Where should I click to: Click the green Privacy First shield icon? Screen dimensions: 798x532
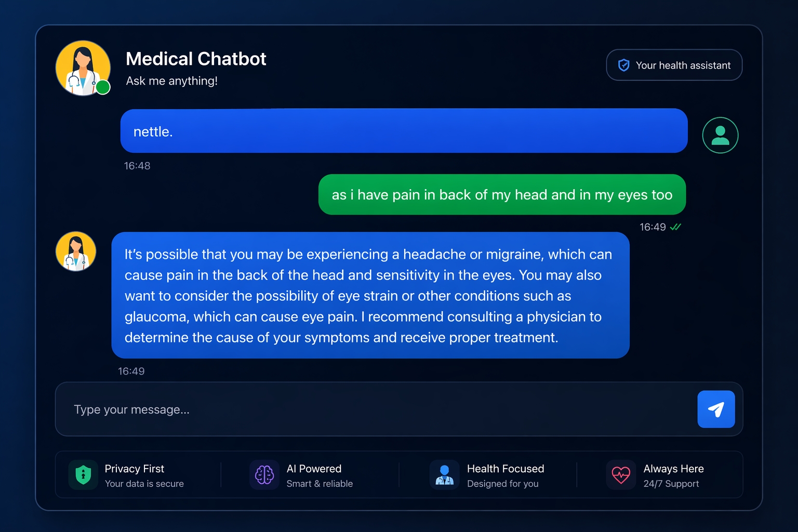point(83,475)
